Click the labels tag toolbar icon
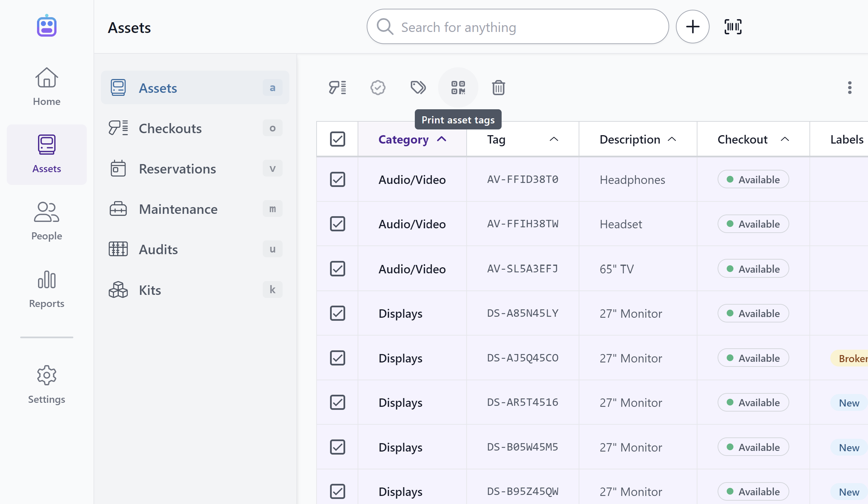 pos(418,87)
